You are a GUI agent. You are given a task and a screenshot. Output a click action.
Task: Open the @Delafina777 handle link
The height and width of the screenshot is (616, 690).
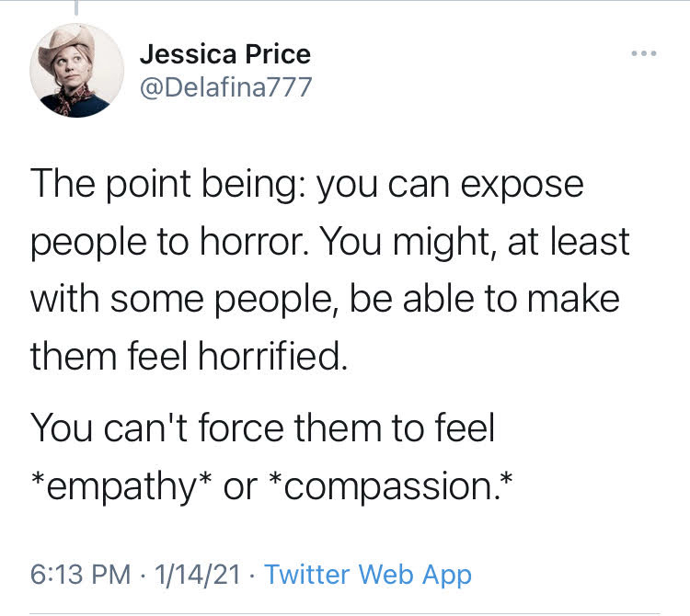pyautogui.click(x=225, y=87)
